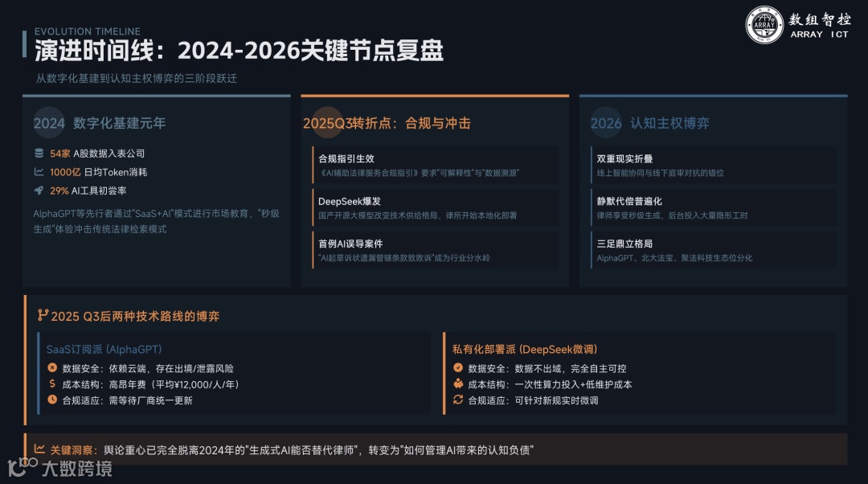Click the AlphaGPT等先行者 paragraph
Screen dimensions: 868x484
pyautogui.click(x=156, y=221)
